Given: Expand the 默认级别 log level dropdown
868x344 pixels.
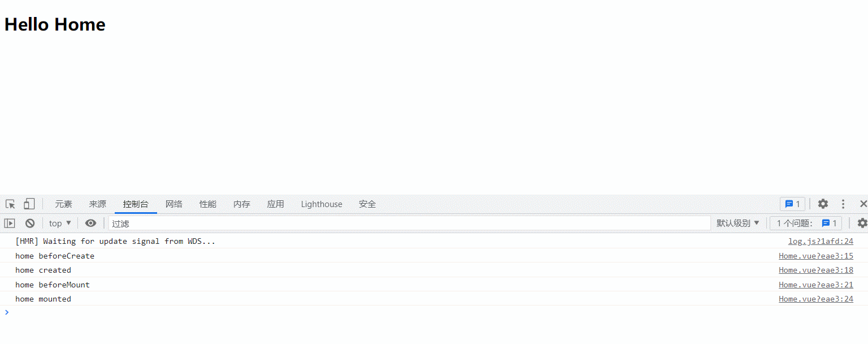Looking at the screenshot, I should [x=738, y=223].
